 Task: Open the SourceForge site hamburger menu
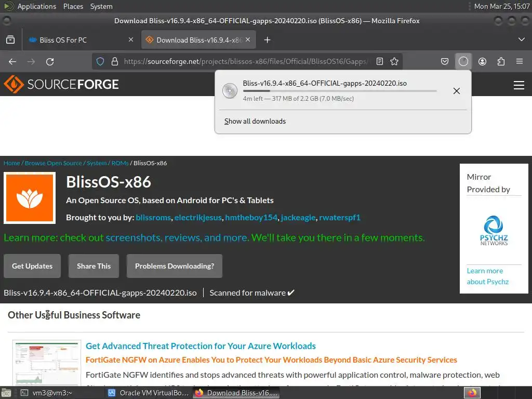(519, 85)
